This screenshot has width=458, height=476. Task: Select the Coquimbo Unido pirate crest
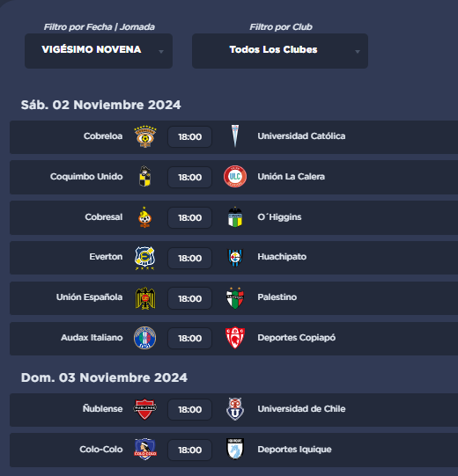[x=145, y=176]
